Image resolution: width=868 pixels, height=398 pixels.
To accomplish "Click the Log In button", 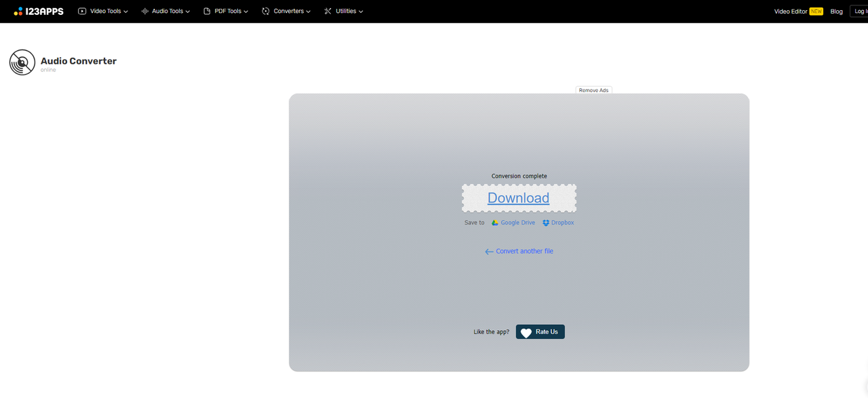I will coord(859,12).
